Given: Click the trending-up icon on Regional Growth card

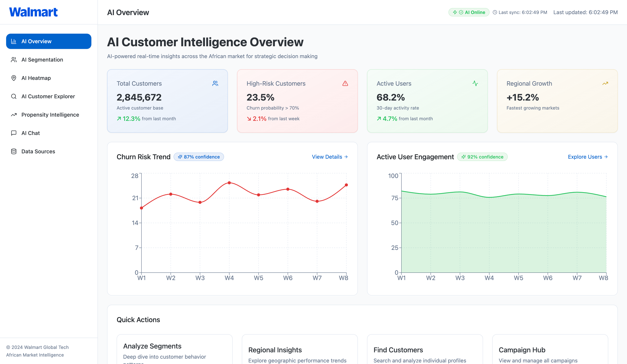Looking at the screenshot, I should point(605,83).
